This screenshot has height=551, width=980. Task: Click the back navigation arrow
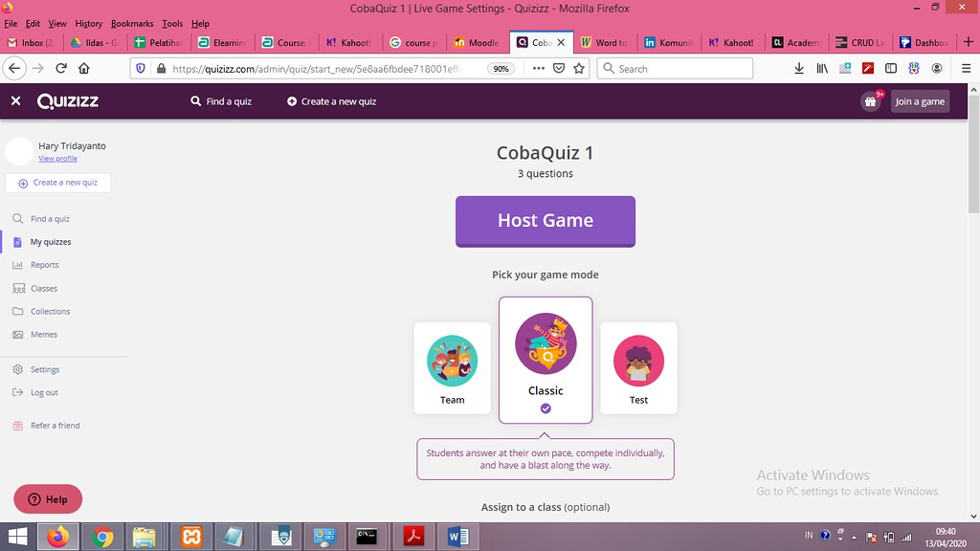14,68
